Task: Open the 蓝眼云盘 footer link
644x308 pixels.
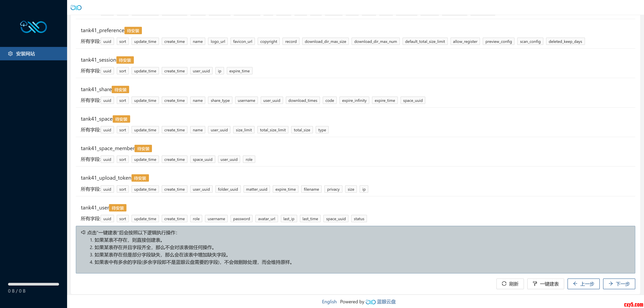Action: point(386,301)
